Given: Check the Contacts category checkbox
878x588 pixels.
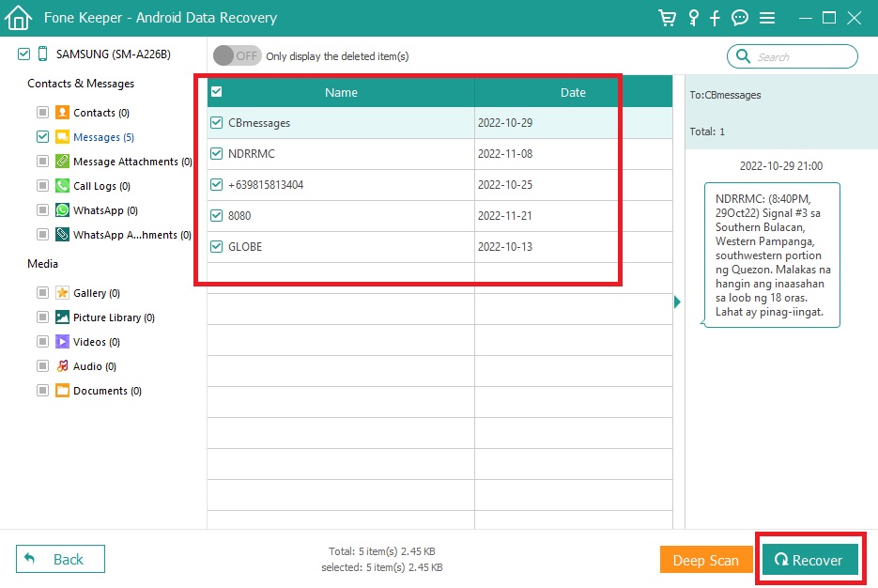Looking at the screenshot, I should [x=42, y=113].
